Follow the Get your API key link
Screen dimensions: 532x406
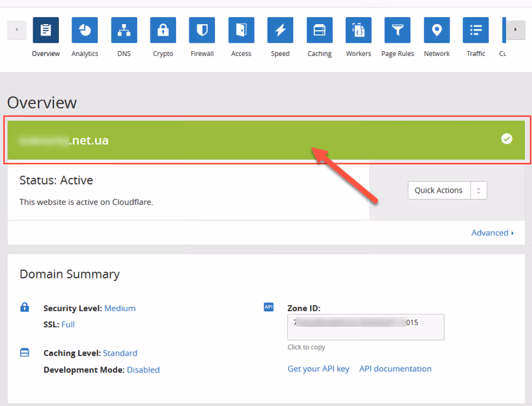[x=318, y=368]
